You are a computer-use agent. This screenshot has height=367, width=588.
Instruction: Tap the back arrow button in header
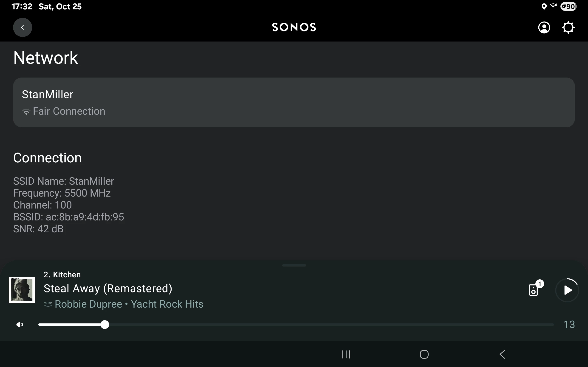point(22,28)
